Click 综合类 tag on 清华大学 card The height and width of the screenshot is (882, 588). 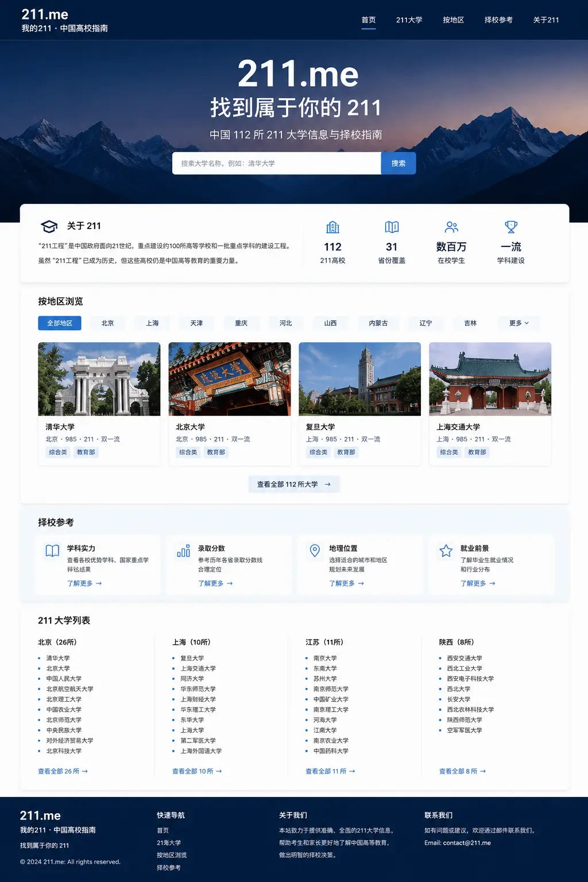point(57,452)
